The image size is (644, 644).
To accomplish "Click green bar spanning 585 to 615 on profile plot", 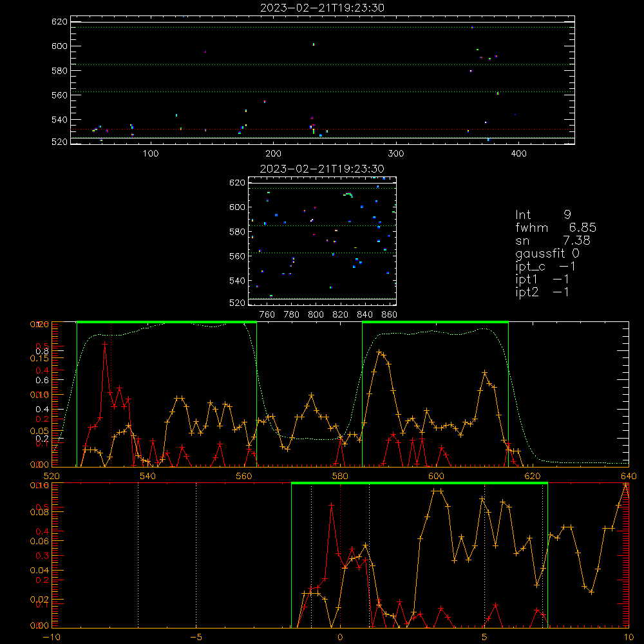I will [435, 323].
